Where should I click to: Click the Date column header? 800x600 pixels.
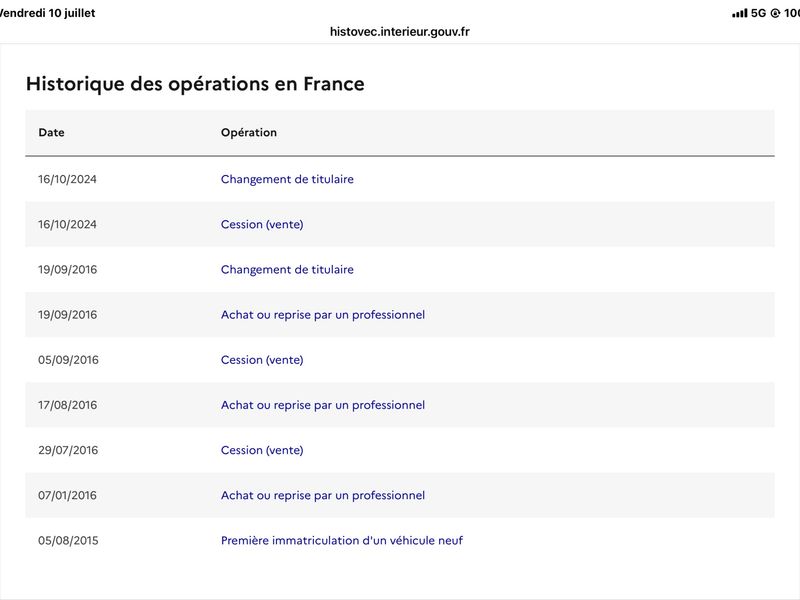[x=51, y=133]
